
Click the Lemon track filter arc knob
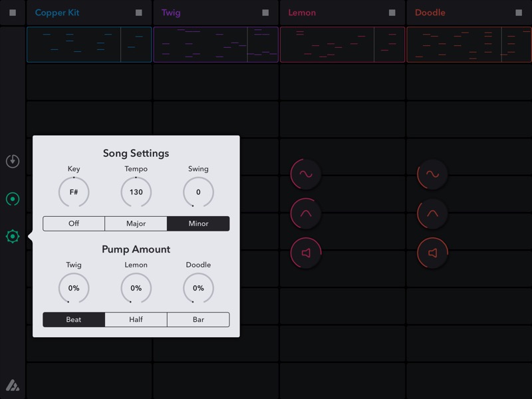coord(306,213)
